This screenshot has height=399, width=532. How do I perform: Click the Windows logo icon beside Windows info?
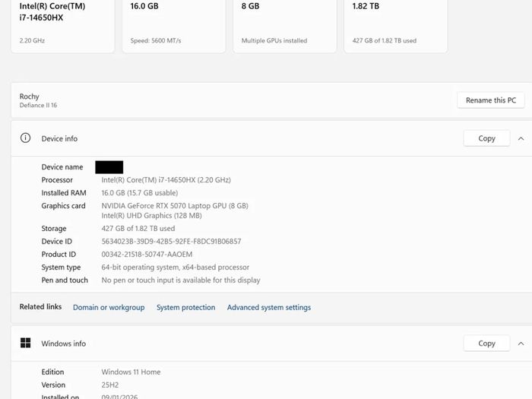25,343
